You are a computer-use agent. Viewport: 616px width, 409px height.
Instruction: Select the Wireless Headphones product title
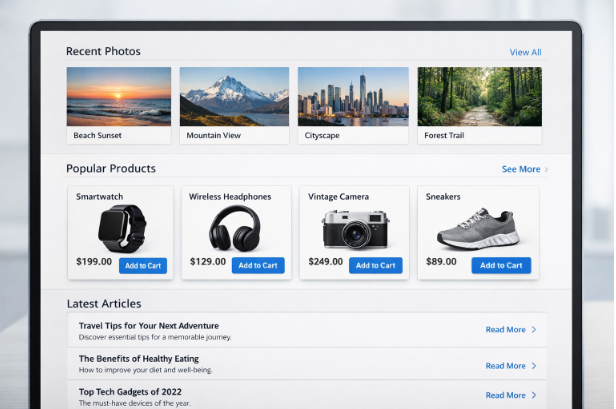(x=230, y=197)
